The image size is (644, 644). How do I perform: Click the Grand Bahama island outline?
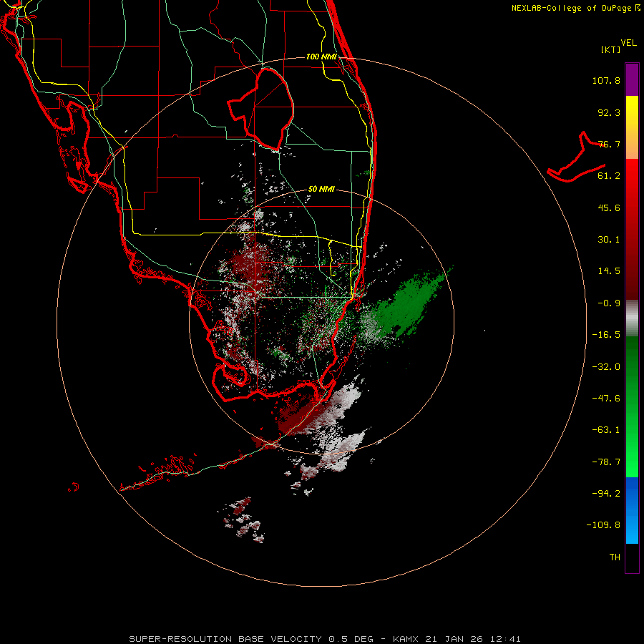577,158
